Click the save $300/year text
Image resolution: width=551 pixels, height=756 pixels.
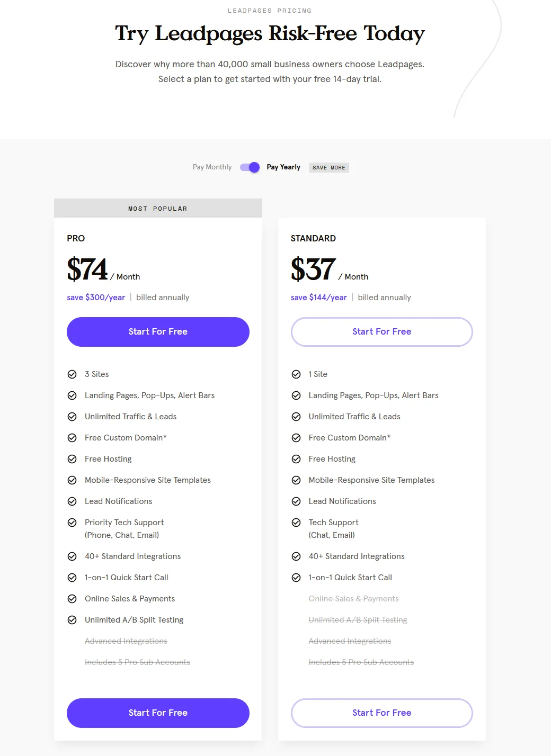click(96, 298)
